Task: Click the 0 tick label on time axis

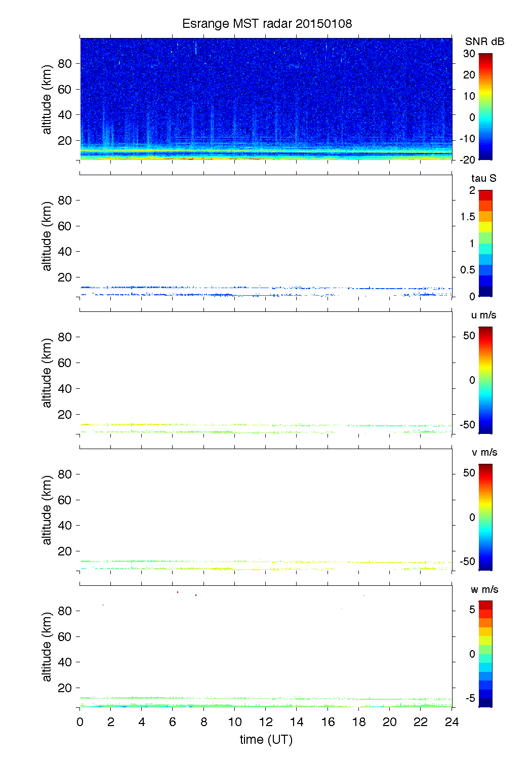Action: pyautogui.click(x=80, y=722)
